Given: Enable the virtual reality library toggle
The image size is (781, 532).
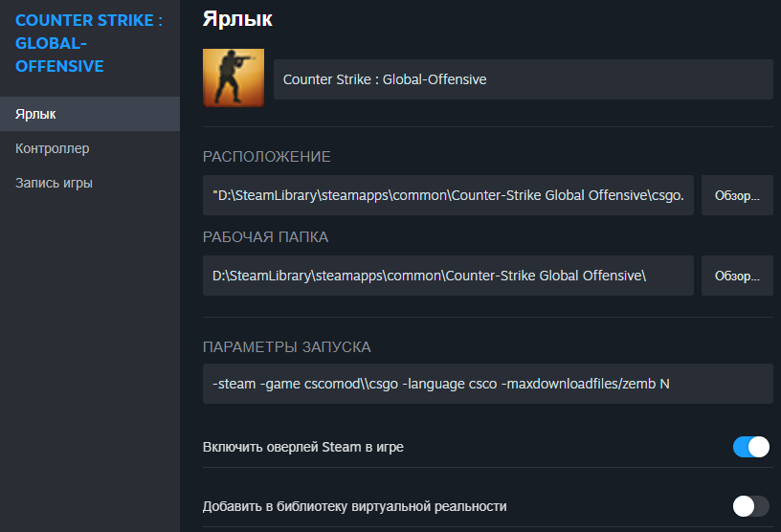Looking at the screenshot, I should [750, 506].
